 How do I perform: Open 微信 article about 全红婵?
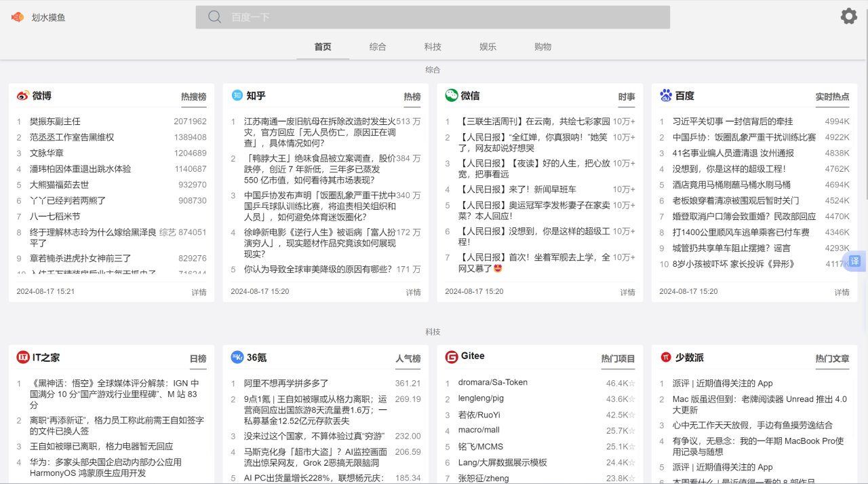pos(534,143)
